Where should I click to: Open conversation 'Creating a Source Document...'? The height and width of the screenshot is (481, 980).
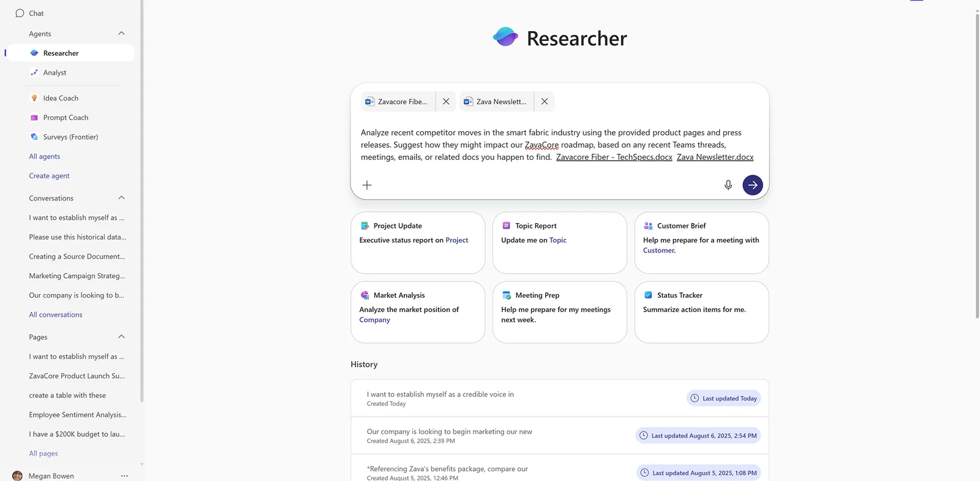coord(77,256)
